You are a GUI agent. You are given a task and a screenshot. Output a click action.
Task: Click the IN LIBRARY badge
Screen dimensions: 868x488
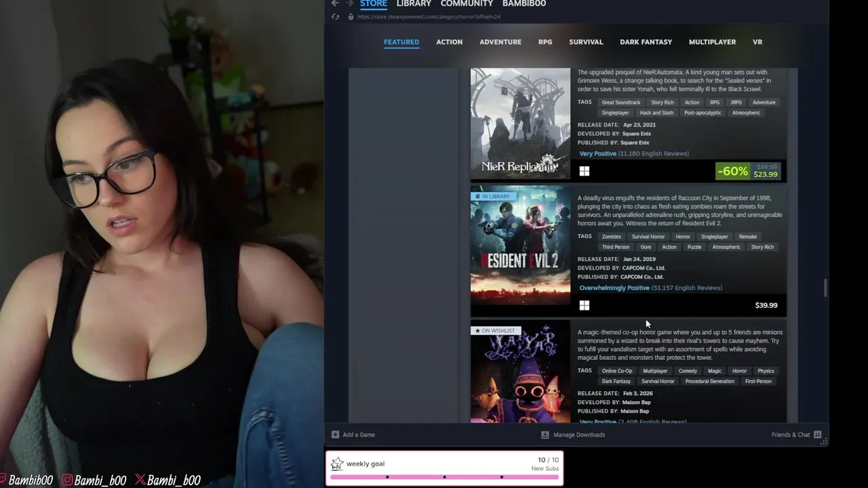click(494, 197)
